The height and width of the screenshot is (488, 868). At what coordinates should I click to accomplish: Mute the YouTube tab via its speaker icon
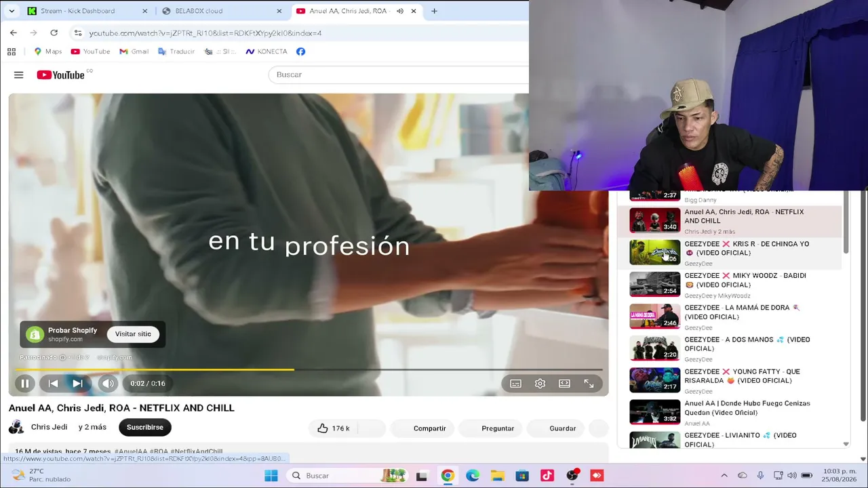[400, 11]
